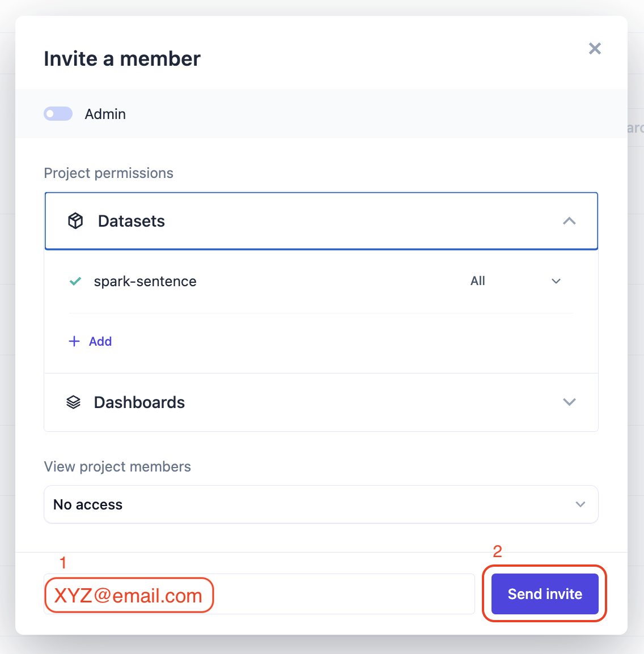Click the Datasets section header title
This screenshot has width=644, height=654.
[132, 221]
